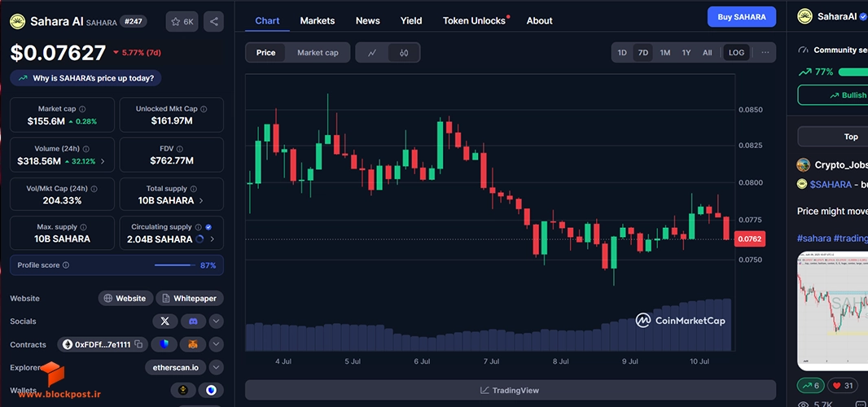Open the Whitepaper link
The height and width of the screenshot is (407, 868).
click(190, 299)
